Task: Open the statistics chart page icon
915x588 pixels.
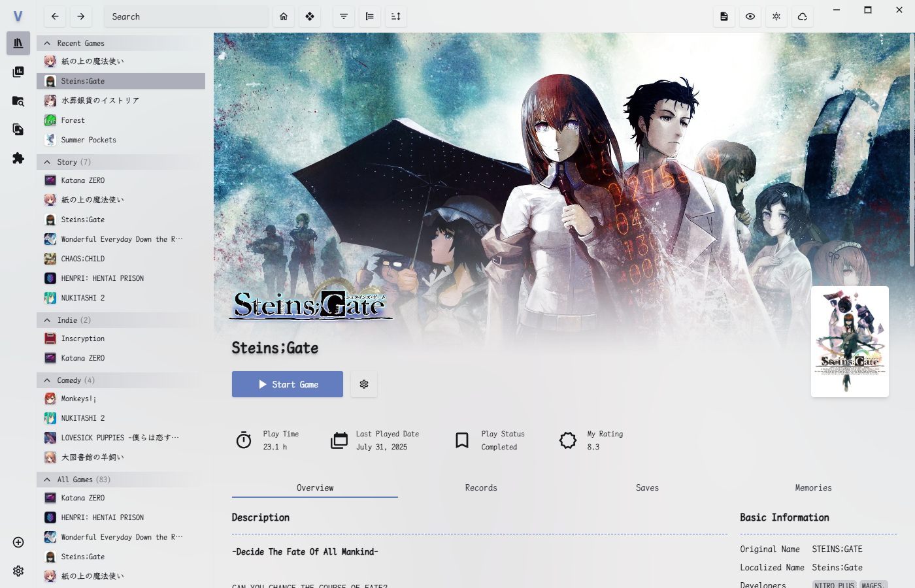Action: (x=18, y=72)
